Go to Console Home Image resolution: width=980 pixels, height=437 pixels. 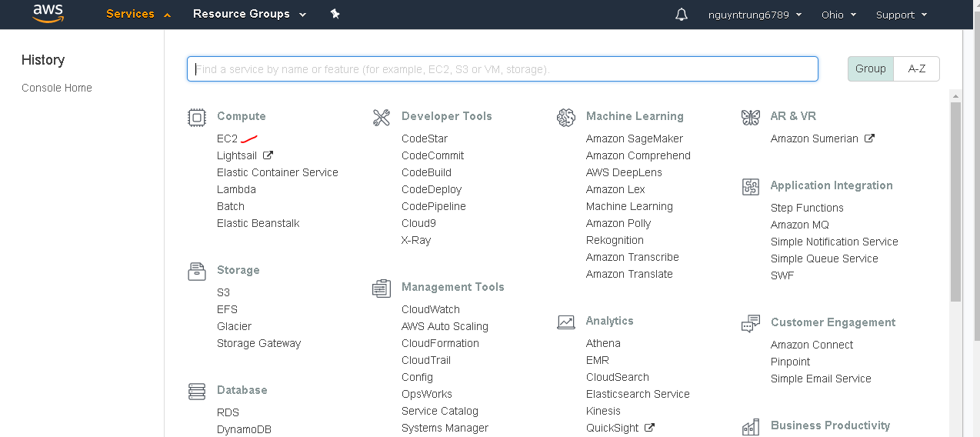57,88
